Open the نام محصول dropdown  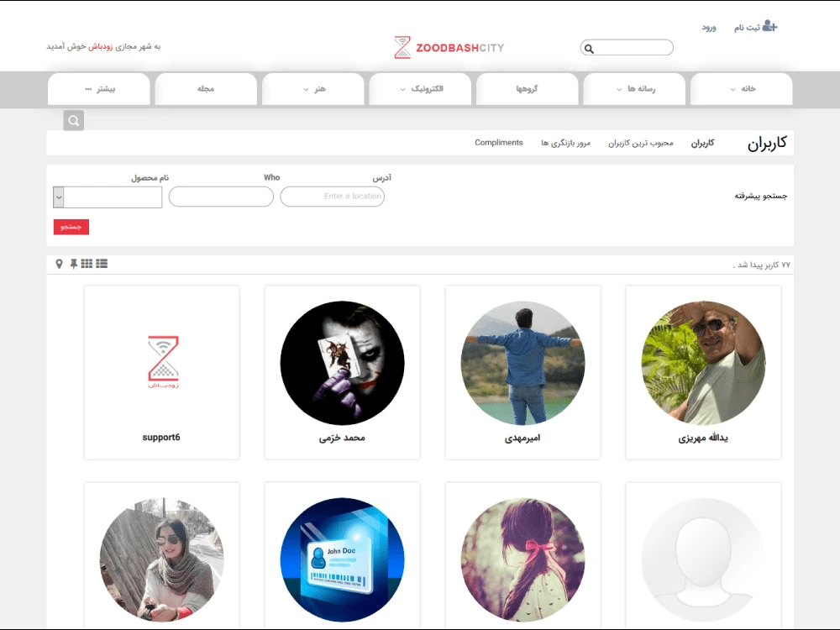[108, 197]
